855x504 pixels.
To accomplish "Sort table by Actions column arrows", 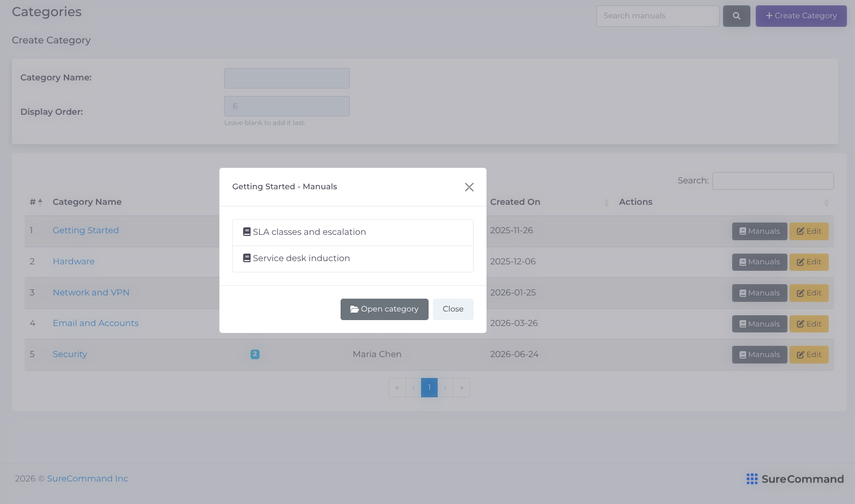I will (827, 203).
